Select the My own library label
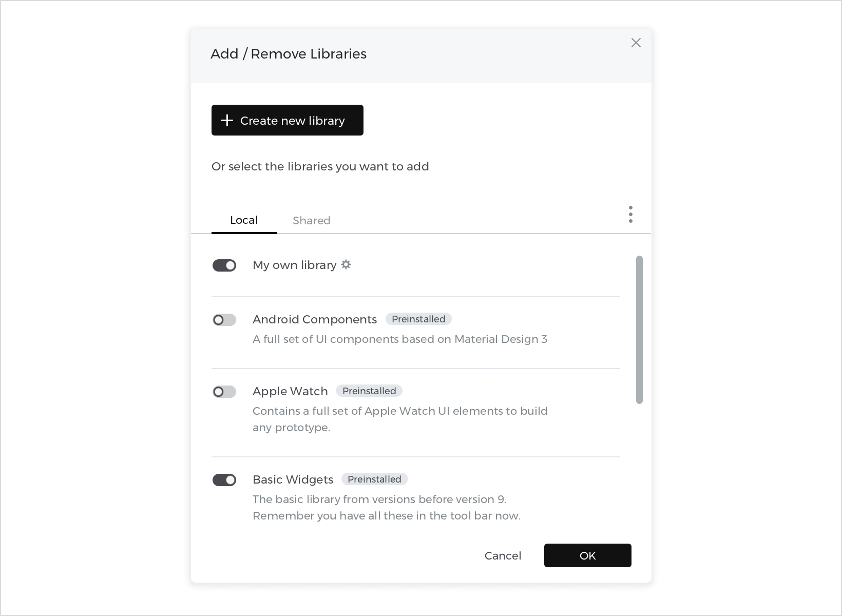The width and height of the screenshot is (842, 616). coord(294,265)
